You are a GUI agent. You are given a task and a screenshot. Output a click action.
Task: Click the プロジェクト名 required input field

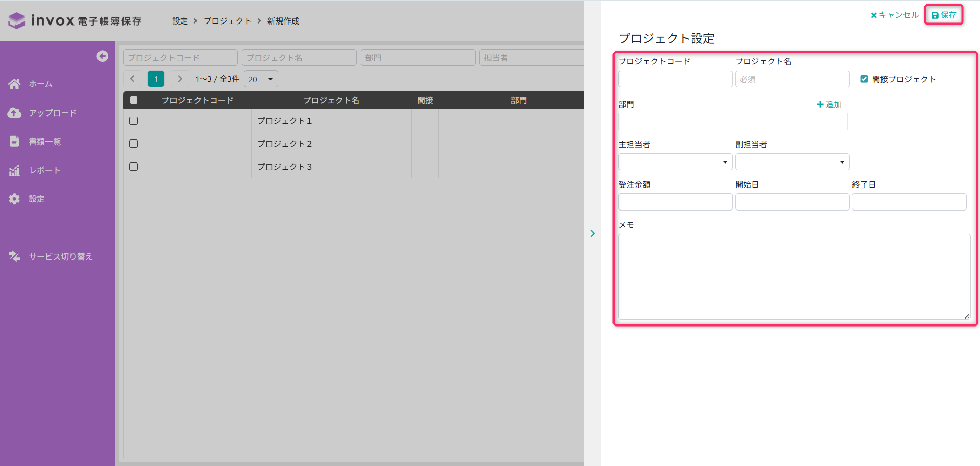(792, 79)
